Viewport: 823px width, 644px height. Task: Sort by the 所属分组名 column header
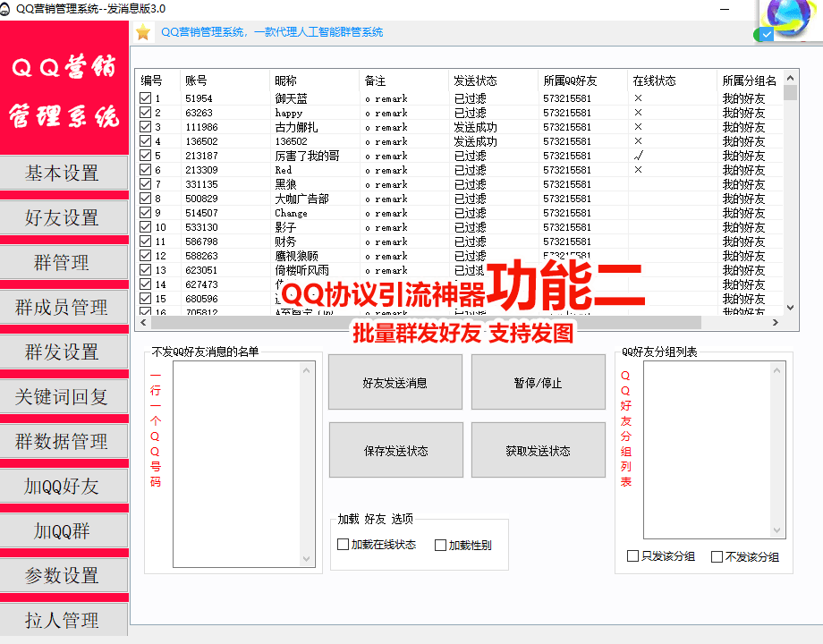750,80
